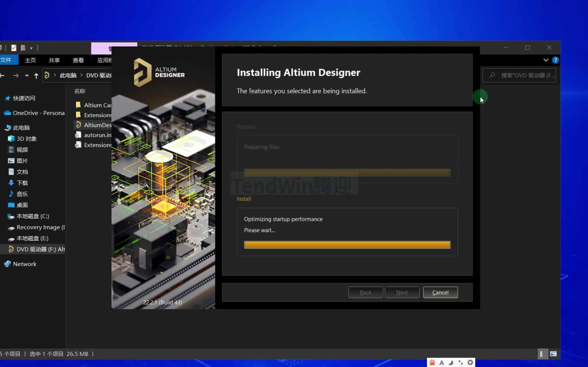Click the Extensions settings file icon

point(78,145)
